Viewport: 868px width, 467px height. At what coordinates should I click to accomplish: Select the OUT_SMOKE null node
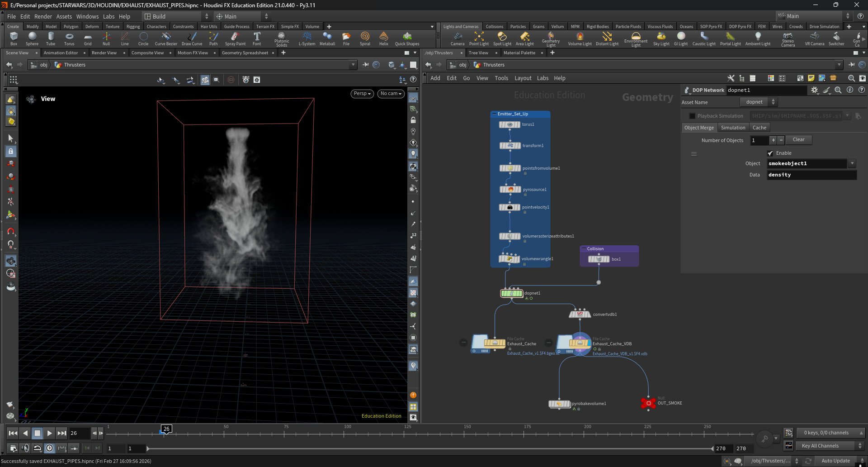click(x=648, y=403)
